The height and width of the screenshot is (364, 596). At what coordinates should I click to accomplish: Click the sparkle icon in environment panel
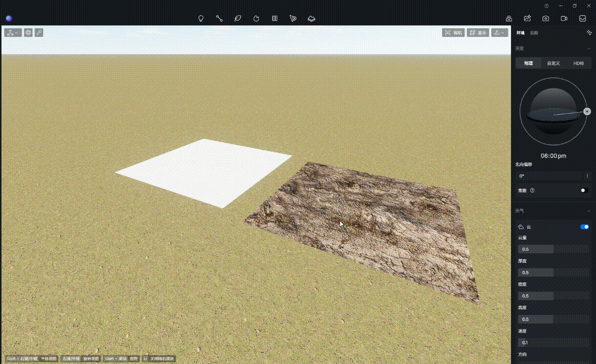[x=589, y=32]
